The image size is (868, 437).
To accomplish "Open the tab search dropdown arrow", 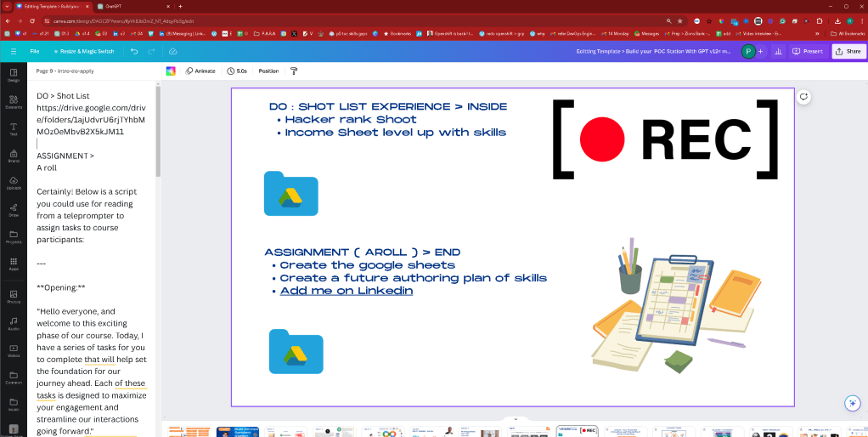I will (7, 6).
